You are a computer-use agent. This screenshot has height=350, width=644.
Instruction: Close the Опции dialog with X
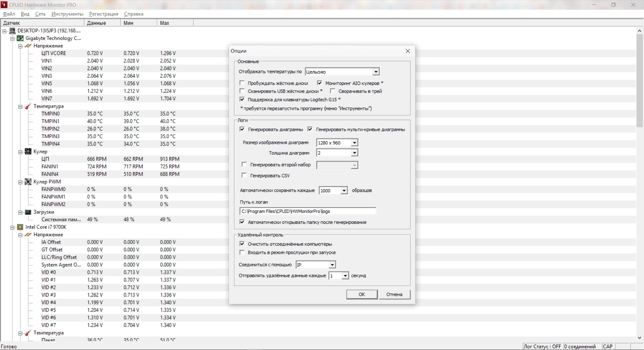tap(408, 51)
